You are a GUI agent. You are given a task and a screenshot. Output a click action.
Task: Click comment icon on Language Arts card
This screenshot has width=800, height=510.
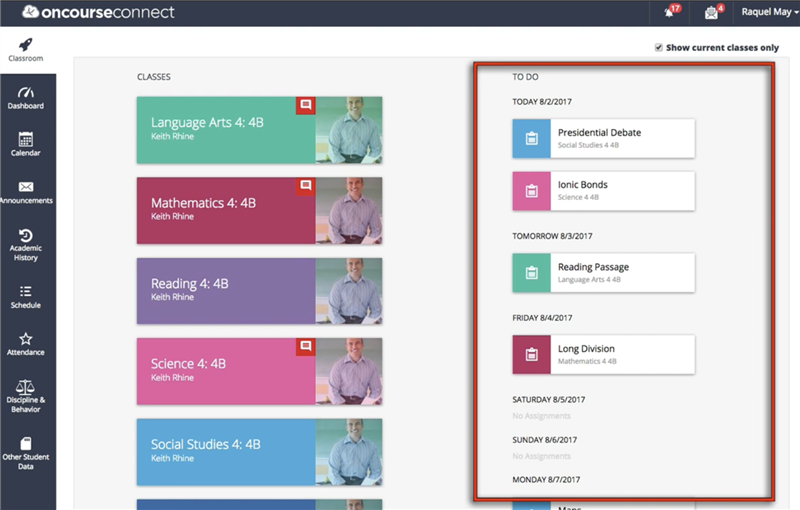[306, 105]
